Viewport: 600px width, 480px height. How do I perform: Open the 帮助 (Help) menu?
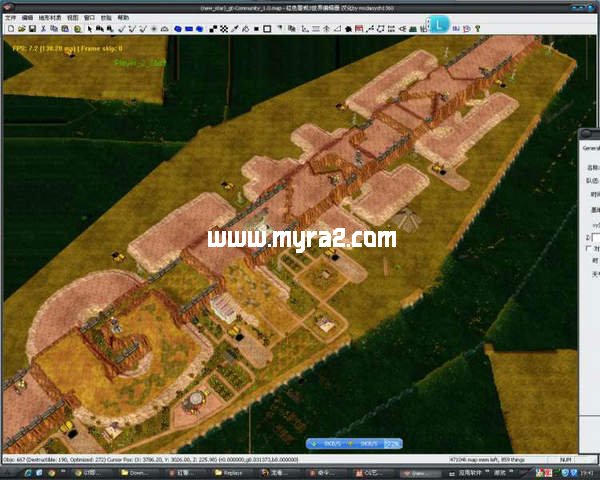(x=123, y=18)
